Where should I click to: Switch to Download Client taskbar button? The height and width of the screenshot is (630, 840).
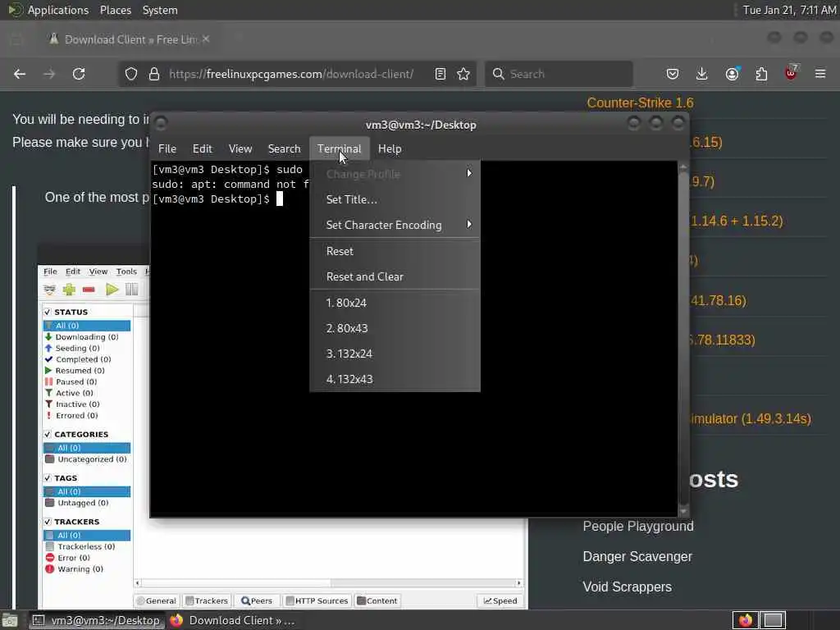(x=234, y=620)
